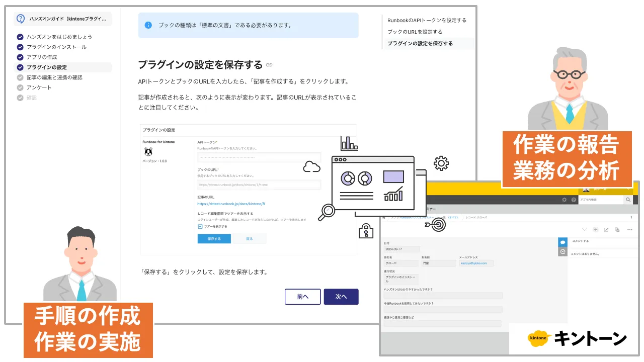
Task: Show the change history clock tab
Action: pos(562,251)
